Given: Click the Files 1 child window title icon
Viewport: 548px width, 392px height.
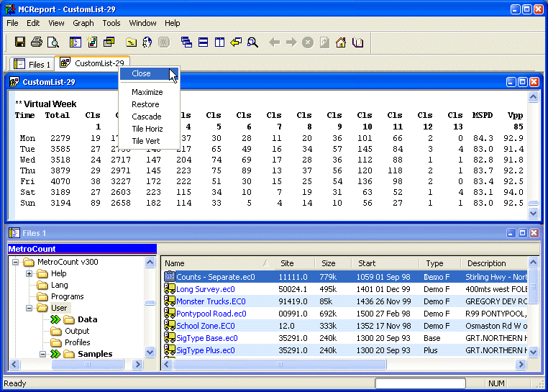Looking at the screenshot, I should coord(14,233).
